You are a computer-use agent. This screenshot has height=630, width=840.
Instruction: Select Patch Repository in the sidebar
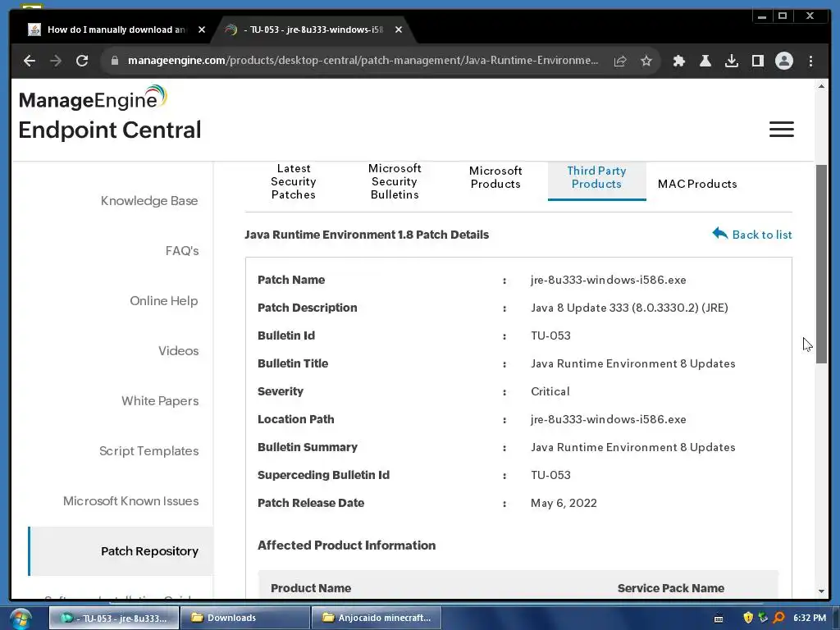point(121,550)
